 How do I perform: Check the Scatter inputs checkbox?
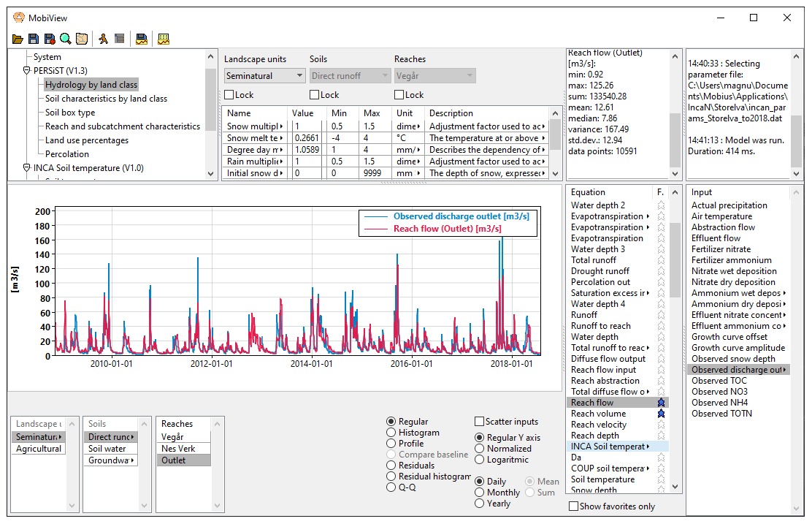(480, 422)
